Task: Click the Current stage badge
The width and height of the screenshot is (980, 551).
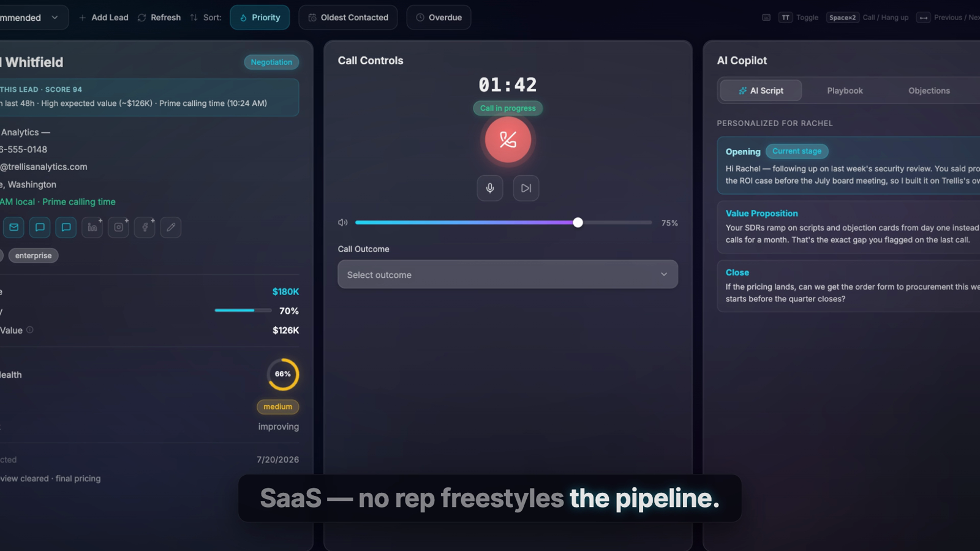Action: 797,151
